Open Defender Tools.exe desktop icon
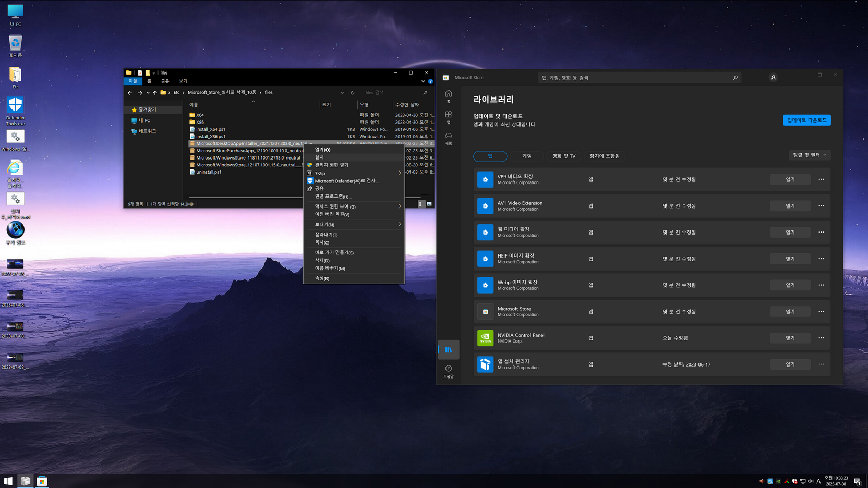 tap(15, 111)
